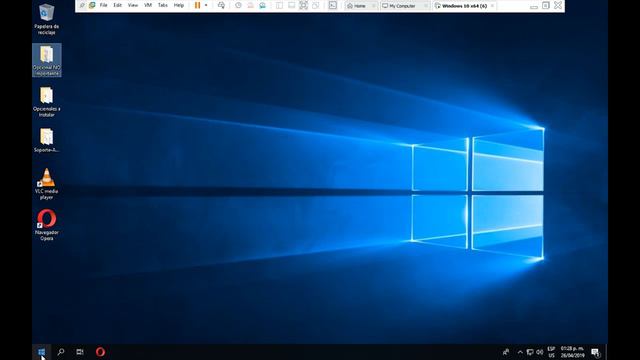This screenshot has height=360, width=640.
Task: Click the pin toolbar icon
Action: click(82, 5)
